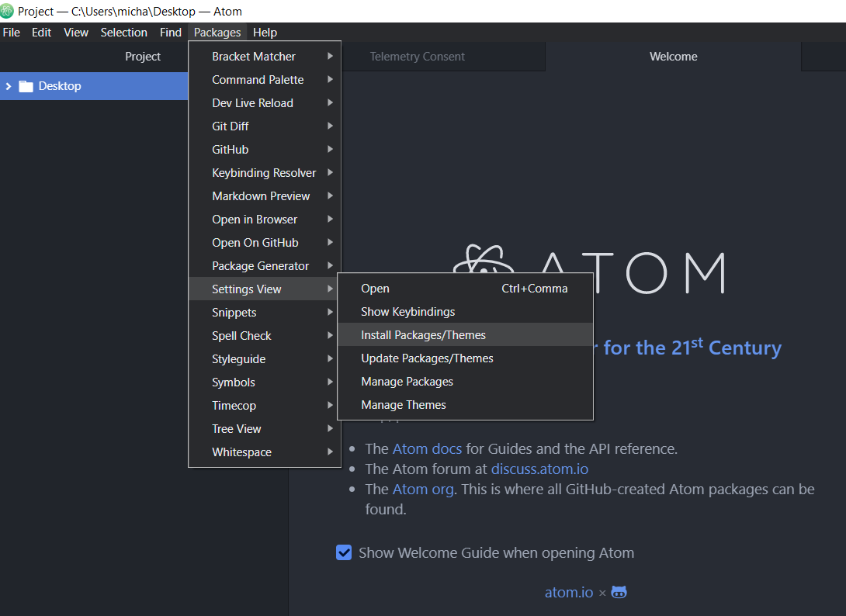Select the Welcome tab
The image size is (846, 616).
click(x=673, y=57)
